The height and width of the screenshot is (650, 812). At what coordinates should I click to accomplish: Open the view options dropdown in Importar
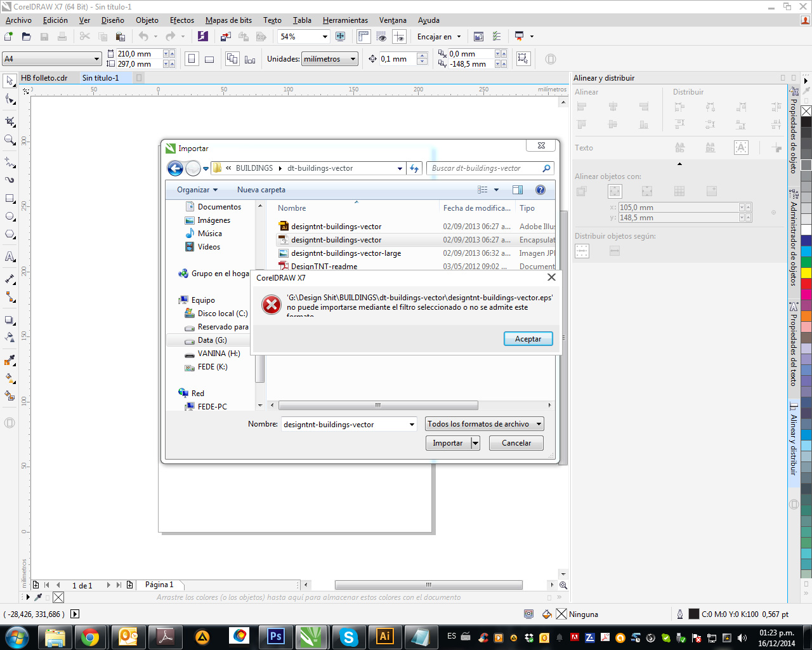(496, 190)
